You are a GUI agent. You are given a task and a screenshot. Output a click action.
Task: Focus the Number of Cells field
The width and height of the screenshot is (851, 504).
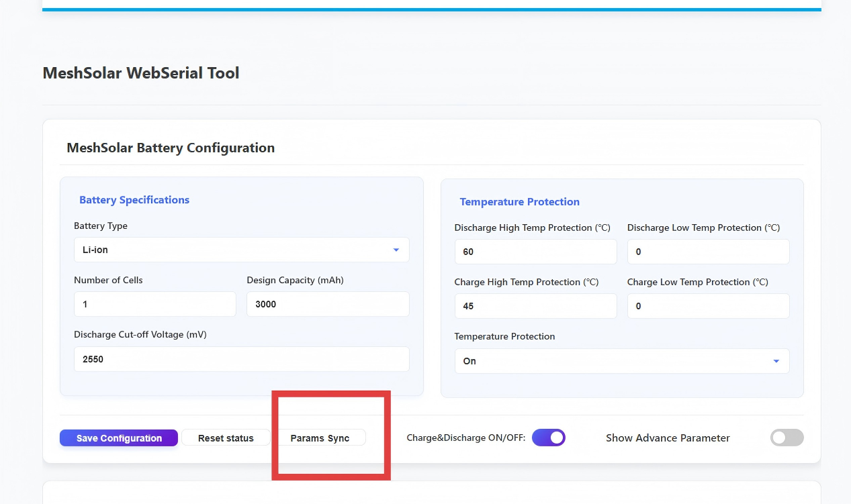[154, 304]
